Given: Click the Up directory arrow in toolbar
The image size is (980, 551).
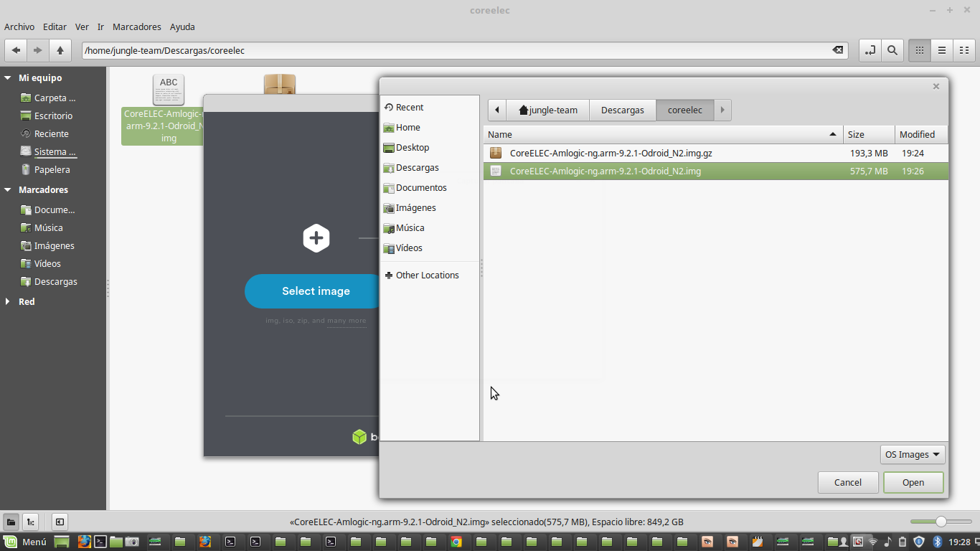Looking at the screenshot, I should (x=60, y=50).
